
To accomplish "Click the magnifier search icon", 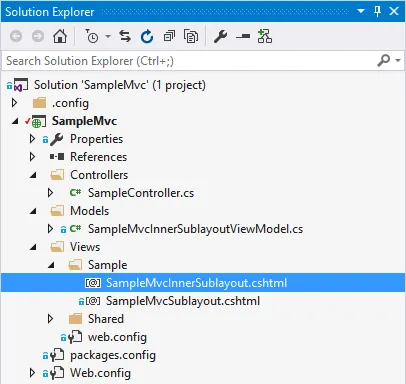I will (x=384, y=60).
